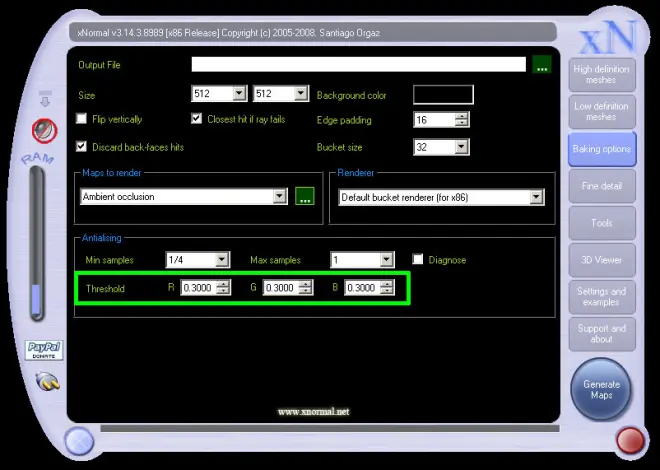Click Background color swatch
Image resolution: width=660 pixels, height=470 pixels.
pyautogui.click(x=443, y=95)
